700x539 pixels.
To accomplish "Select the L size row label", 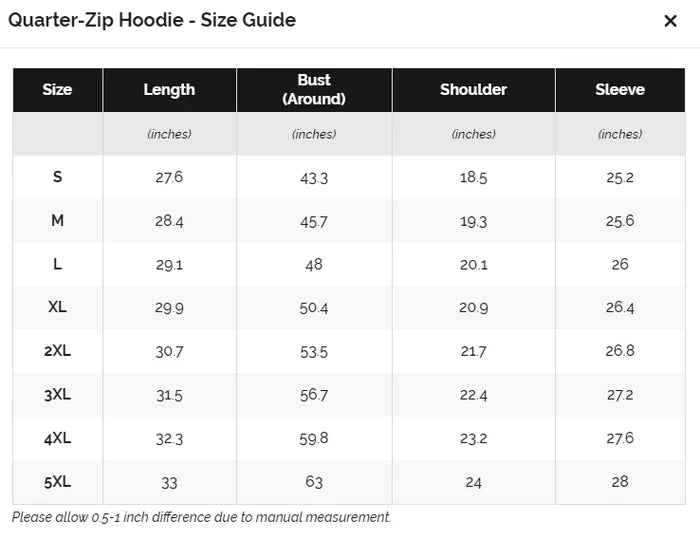I will pos(57,264).
